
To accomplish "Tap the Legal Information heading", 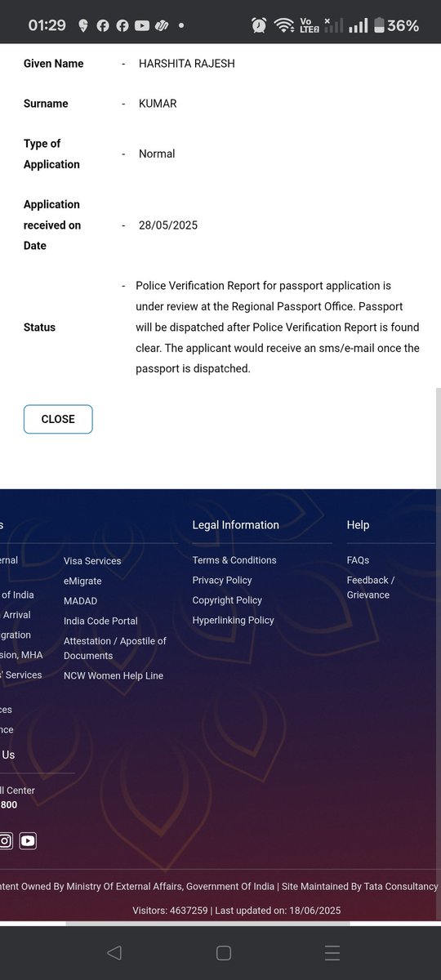I will coord(235,525).
